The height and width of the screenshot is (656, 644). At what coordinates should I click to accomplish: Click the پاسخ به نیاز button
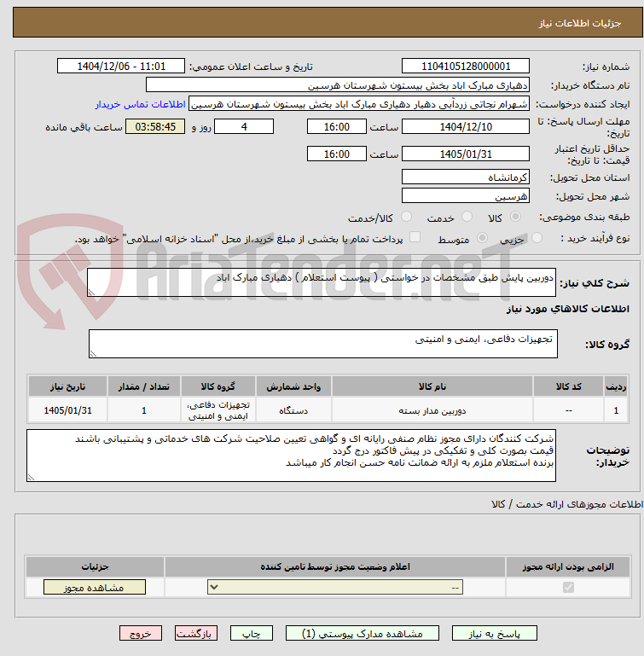coord(494,634)
